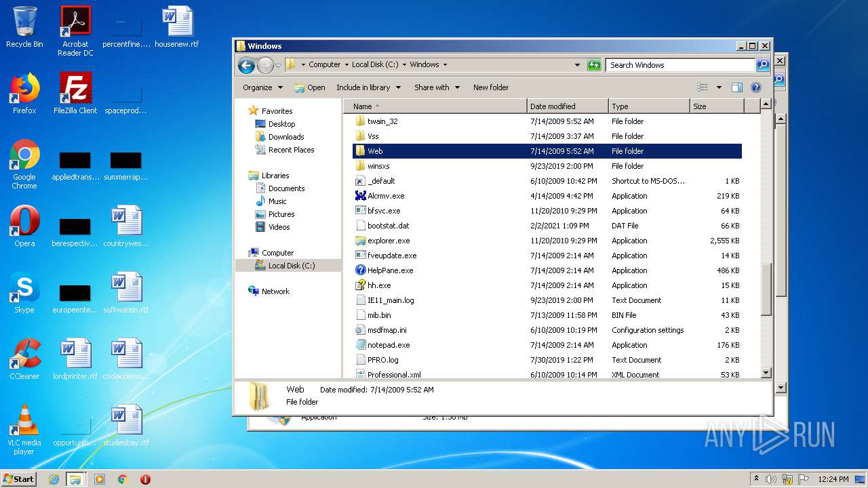Click the Start button
This screenshot has width=868, height=488.
pos(19,479)
